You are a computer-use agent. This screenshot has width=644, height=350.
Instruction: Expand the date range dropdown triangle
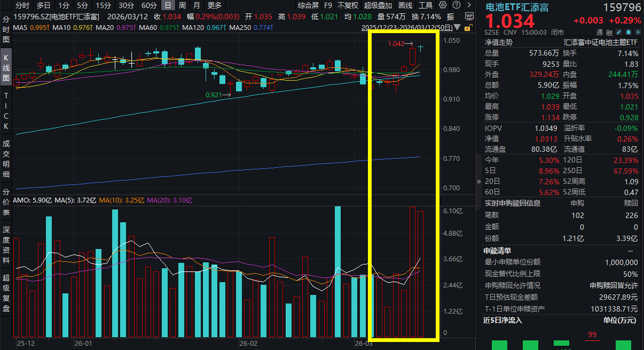click(x=457, y=26)
